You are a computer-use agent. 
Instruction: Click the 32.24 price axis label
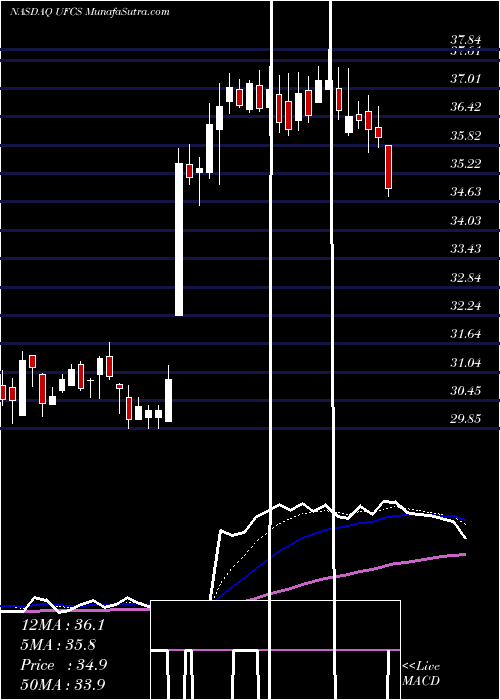pyautogui.click(x=466, y=306)
